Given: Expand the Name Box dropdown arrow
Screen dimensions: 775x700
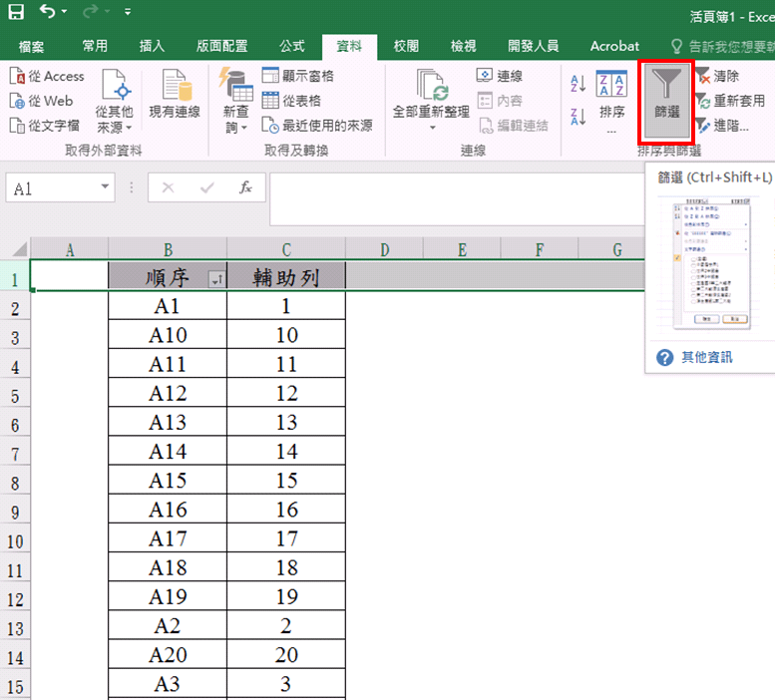Looking at the screenshot, I should (106, 187).
